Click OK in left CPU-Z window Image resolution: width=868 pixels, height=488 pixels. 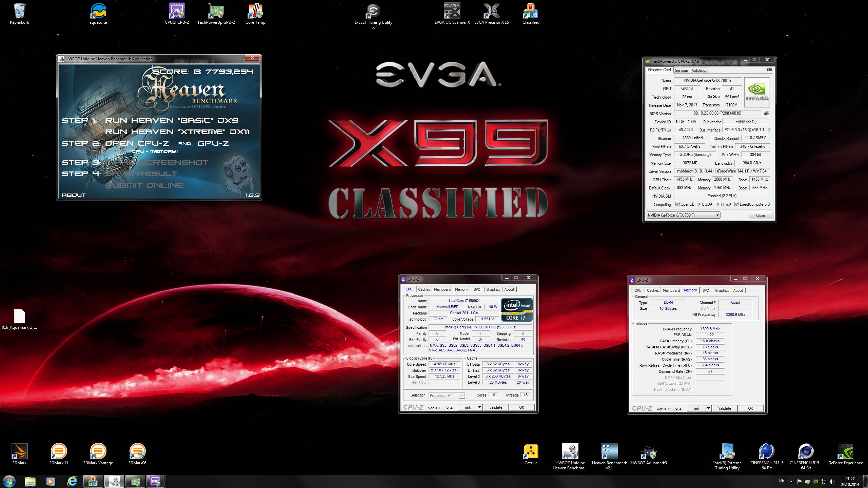tap(521, 407)
